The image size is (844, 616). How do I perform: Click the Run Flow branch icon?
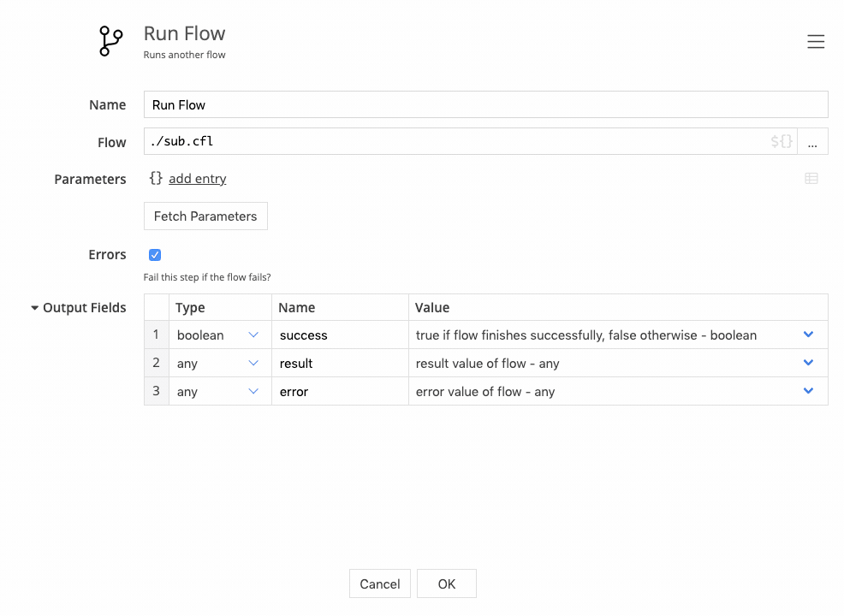pos(111,41)
